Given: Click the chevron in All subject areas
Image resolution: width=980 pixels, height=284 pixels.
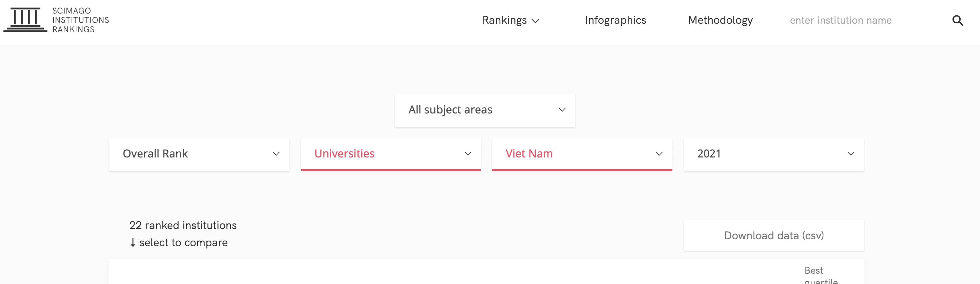Looking at the screenshot, I should [x=562, y=110].
